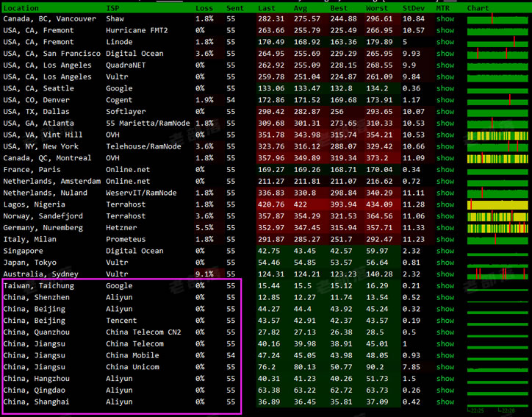
Task: Open MTR show link for France, Paris
Action: [x=445, y=170]
